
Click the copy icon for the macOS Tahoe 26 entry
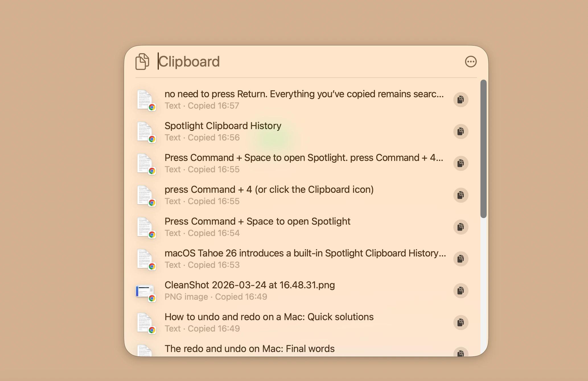[x=461, y=259]
